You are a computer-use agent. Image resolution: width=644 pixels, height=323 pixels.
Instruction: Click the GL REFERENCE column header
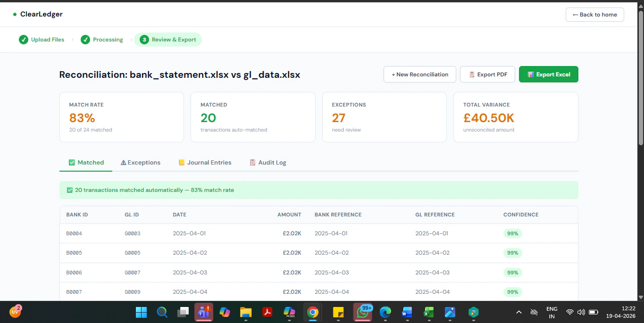[x=435, y=215]
